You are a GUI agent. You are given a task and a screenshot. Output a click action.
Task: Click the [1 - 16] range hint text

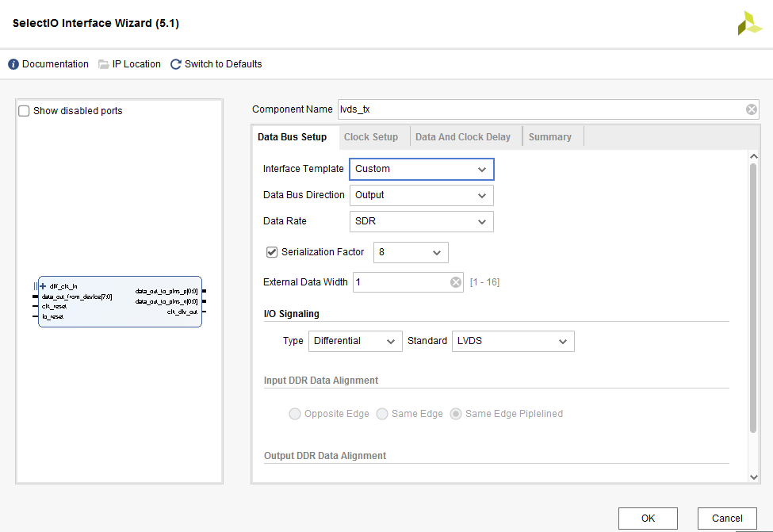pyautogui.click(x=484, y=282)
